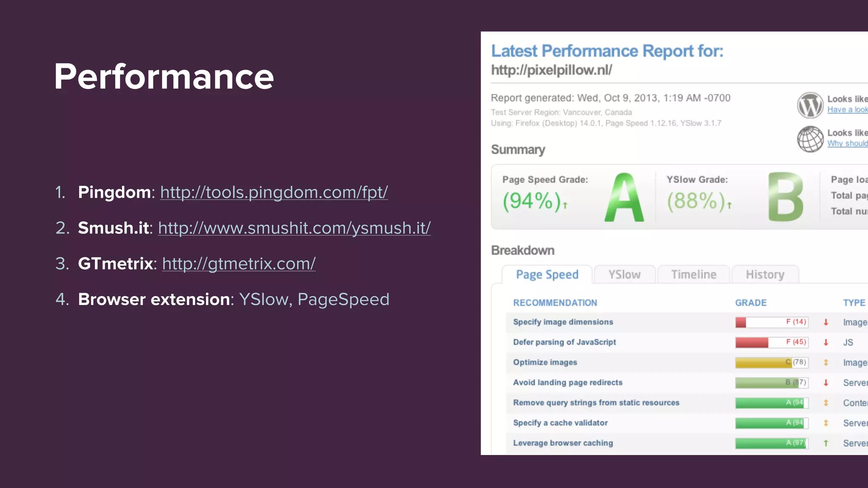868x488 pixels.
Task: Click the Page Speed Grade (94%) value
Action: tap(531, 201)
